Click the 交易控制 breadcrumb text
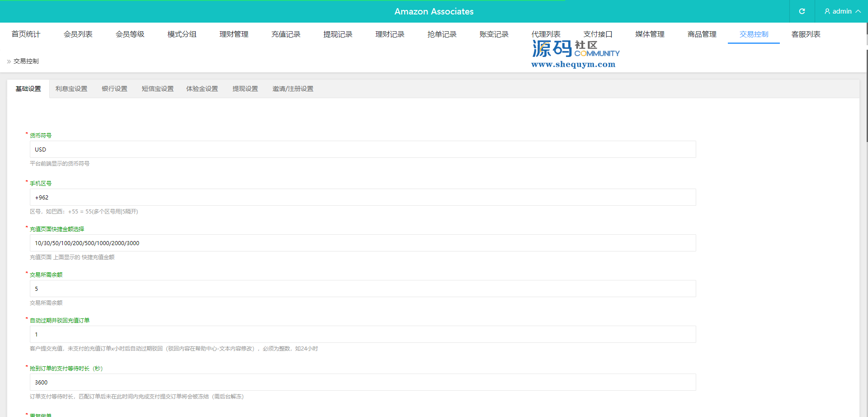Screen dimensions: 868x417 tap(26, 61)
